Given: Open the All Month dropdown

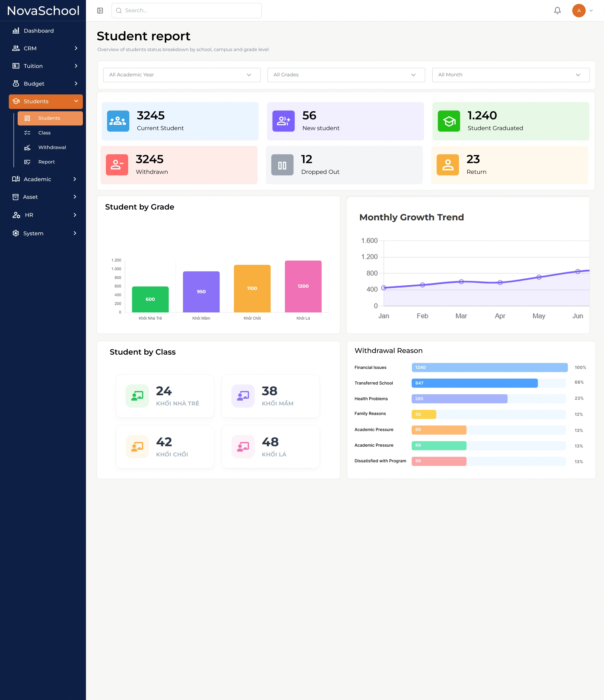Looking at the screenshot, I should point(511,75).
